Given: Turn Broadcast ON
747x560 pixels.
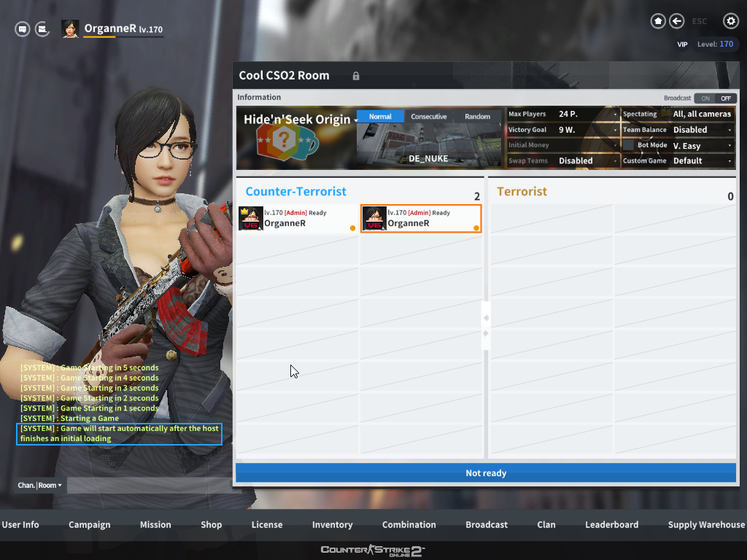Looking at the screenshot, I should point(705,98).
